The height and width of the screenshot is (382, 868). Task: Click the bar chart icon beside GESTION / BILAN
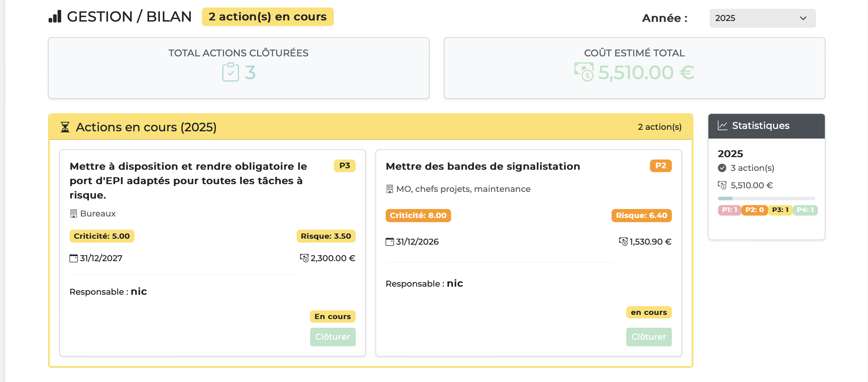55,16
